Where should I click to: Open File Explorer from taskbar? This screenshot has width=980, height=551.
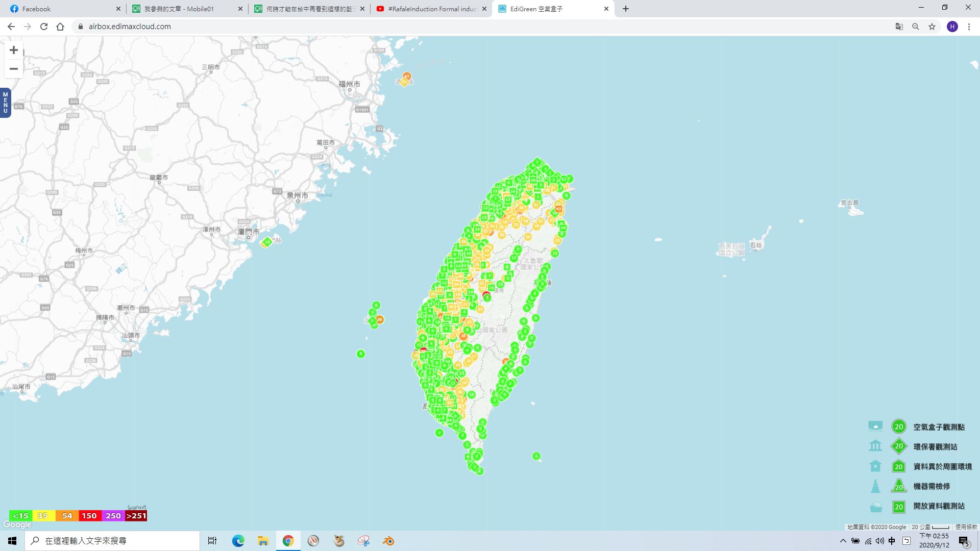click(x=263, y=541)
